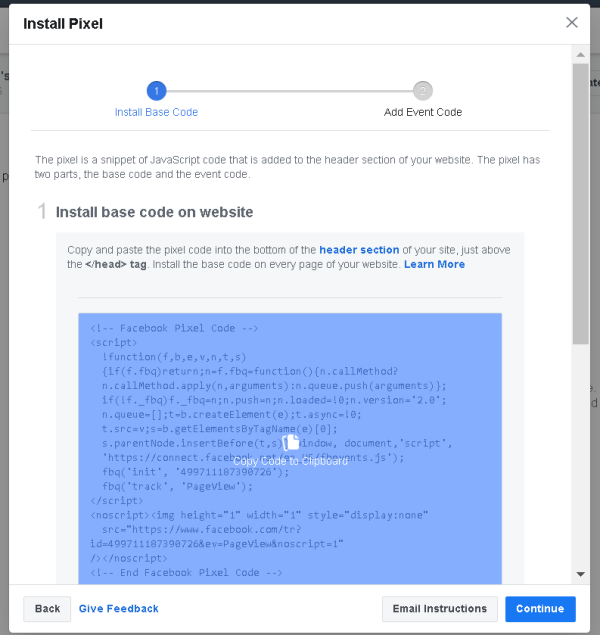
Task: Select step 1 circle in progress bar
Action: click(x=157, y=91)
